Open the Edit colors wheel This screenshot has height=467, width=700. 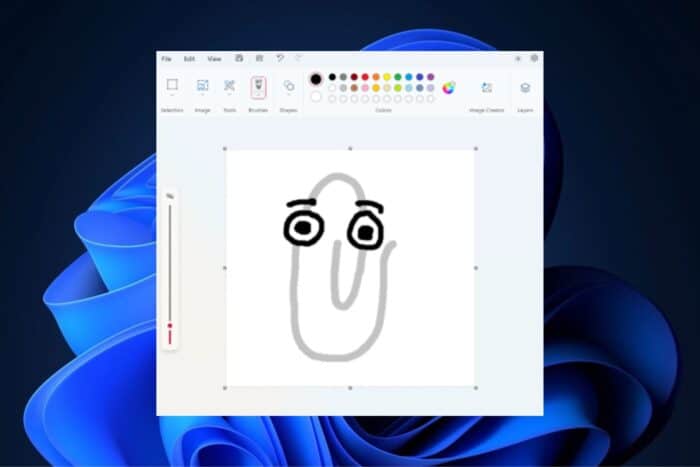[448, 88]
